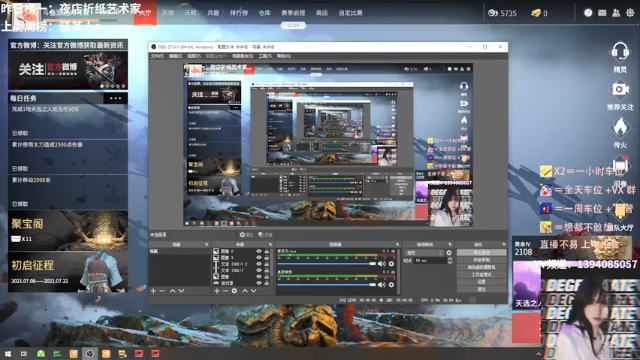Toggle the lock on 图像 3 source
640x360 pixels.
(x=267, y=258)
